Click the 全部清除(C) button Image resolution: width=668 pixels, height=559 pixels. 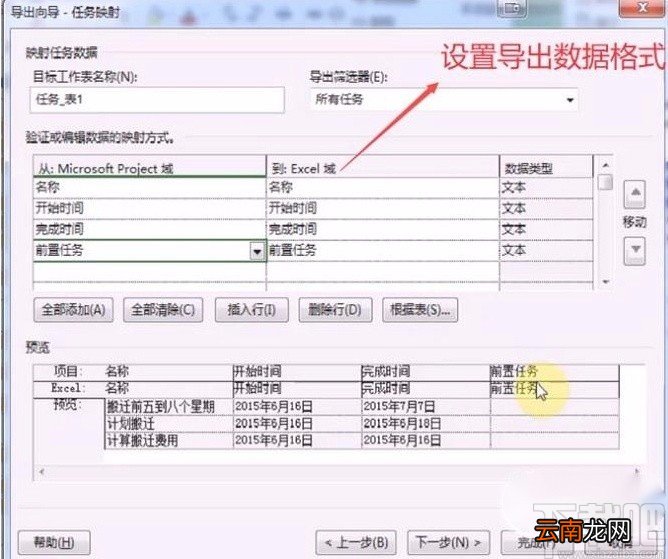[163, 310]
